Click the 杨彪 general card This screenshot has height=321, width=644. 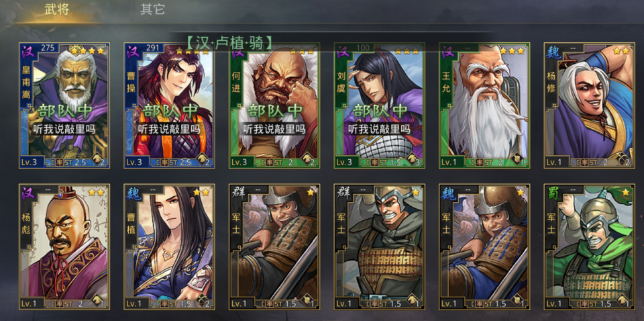coord(64,247)
